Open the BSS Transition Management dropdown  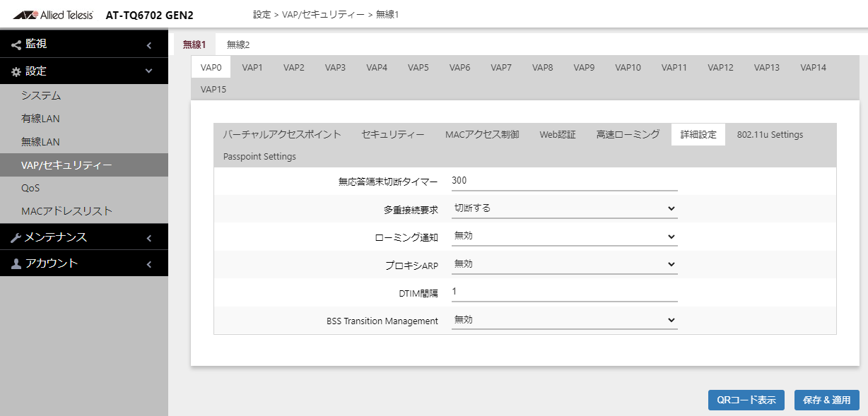pos(564,320)
